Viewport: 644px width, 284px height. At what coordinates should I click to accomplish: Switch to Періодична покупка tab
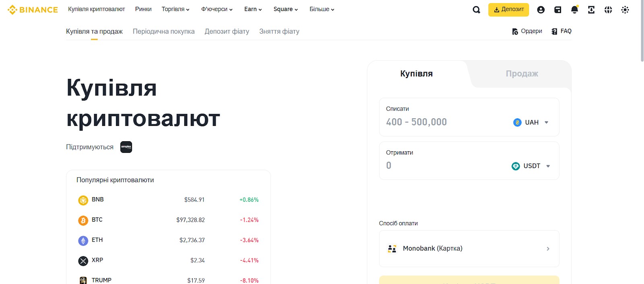[x=164, y=31]
